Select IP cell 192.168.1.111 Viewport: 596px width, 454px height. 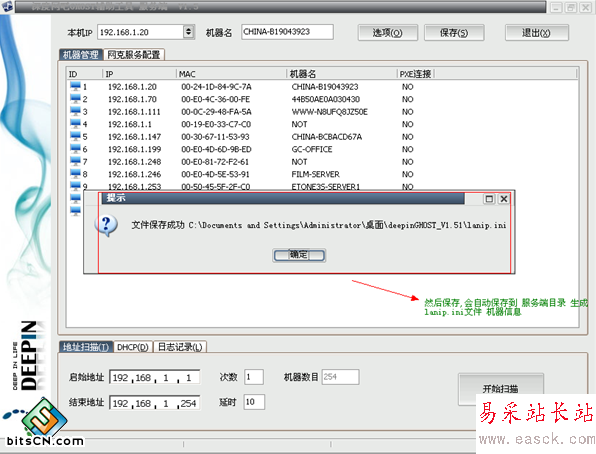point(134,112)
